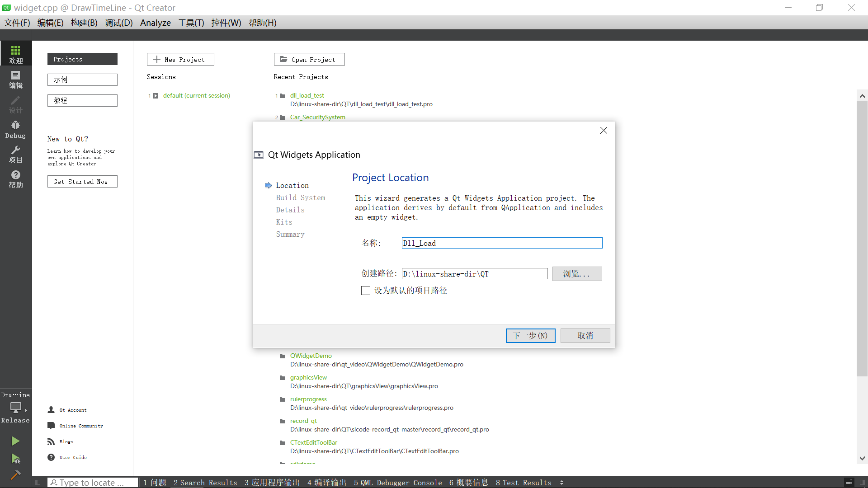
Task: Switch to Edit (编辑) mode icon
Action: click(x=16, y=79)
